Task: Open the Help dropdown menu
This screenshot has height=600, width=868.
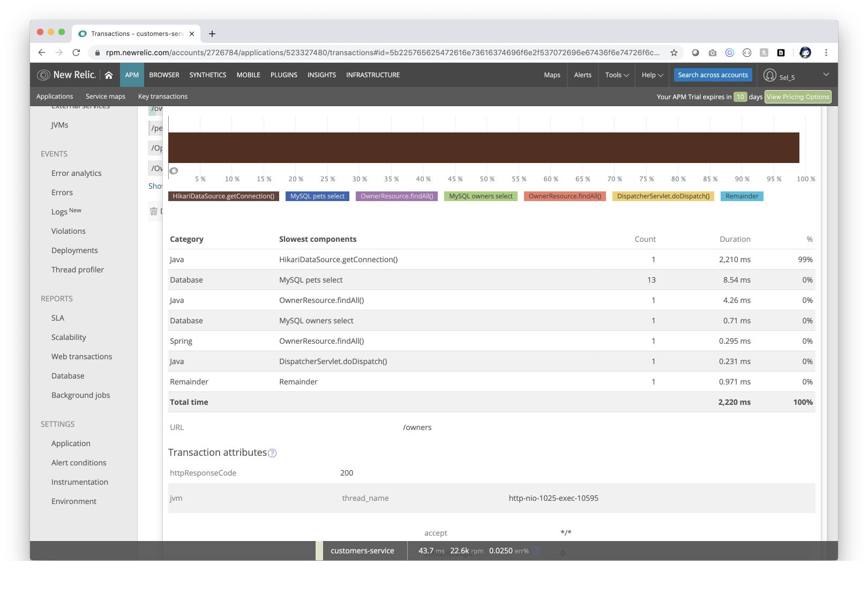Action: [x=652, y=75]
